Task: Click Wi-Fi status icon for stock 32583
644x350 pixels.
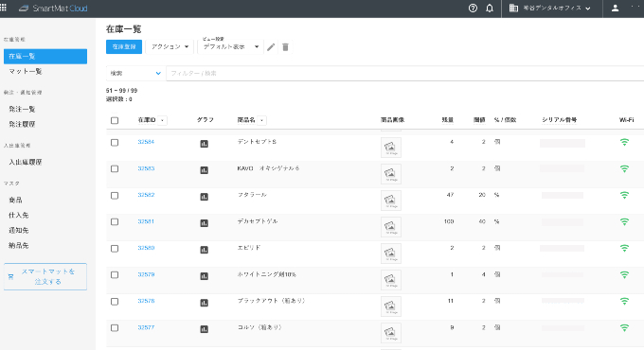Action: 624,168
